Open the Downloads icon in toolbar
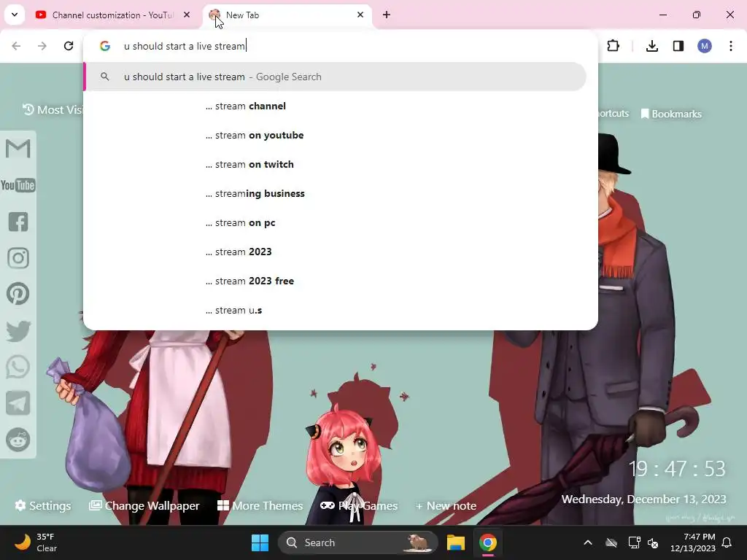 652,46
